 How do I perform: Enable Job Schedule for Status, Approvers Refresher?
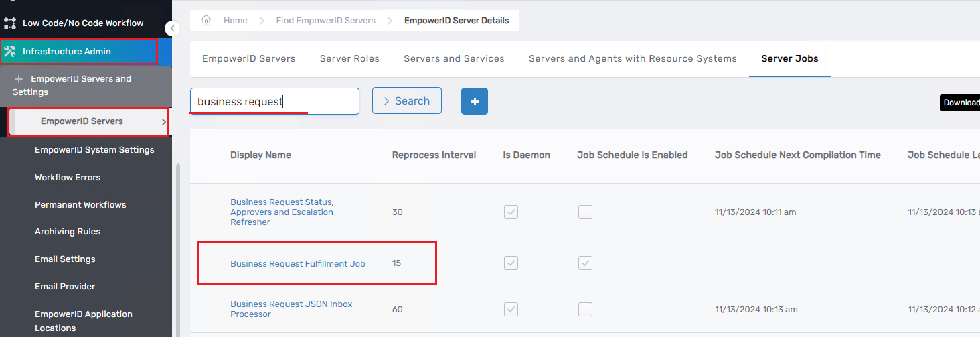click(x=585, y=212)
